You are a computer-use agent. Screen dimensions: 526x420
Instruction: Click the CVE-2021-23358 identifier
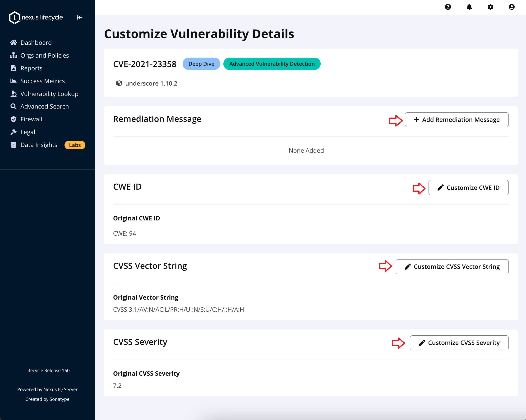click(x=145, y=64)
